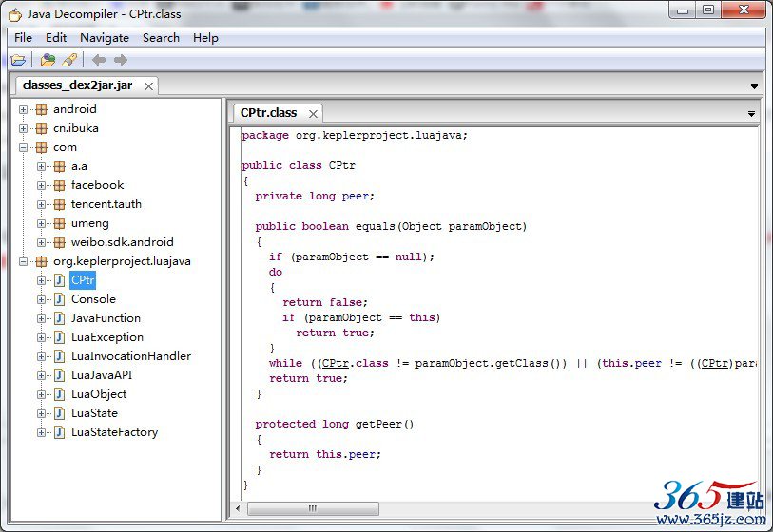This screenshot has width=773, height=532.
Task: Click the Java Decompiler title bar icon
Action: [15, 15]
